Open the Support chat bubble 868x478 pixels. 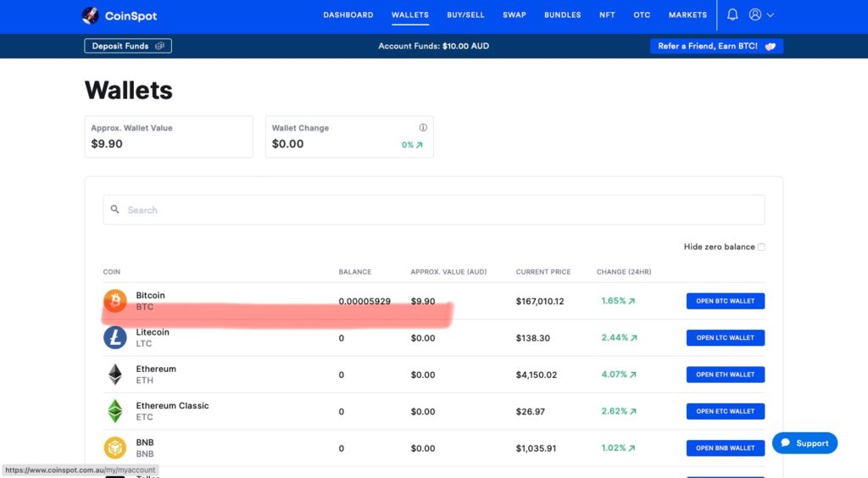pos(804,443)
